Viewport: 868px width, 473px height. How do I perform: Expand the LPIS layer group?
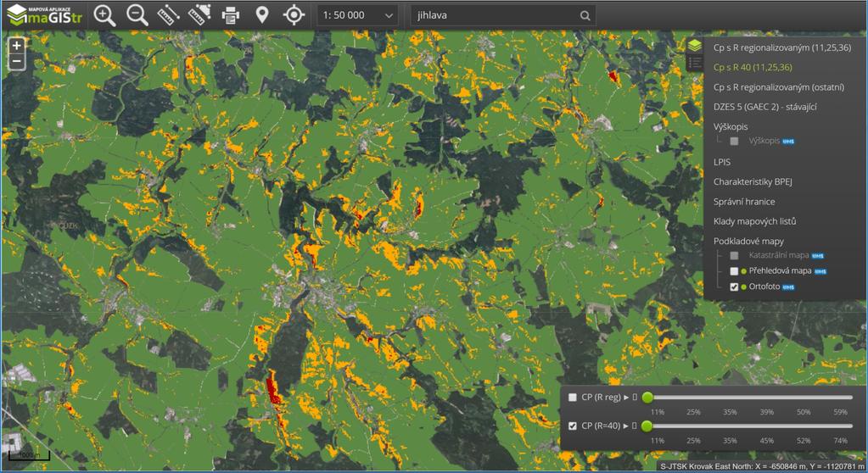pyautogui.click(x=722, y=162)
